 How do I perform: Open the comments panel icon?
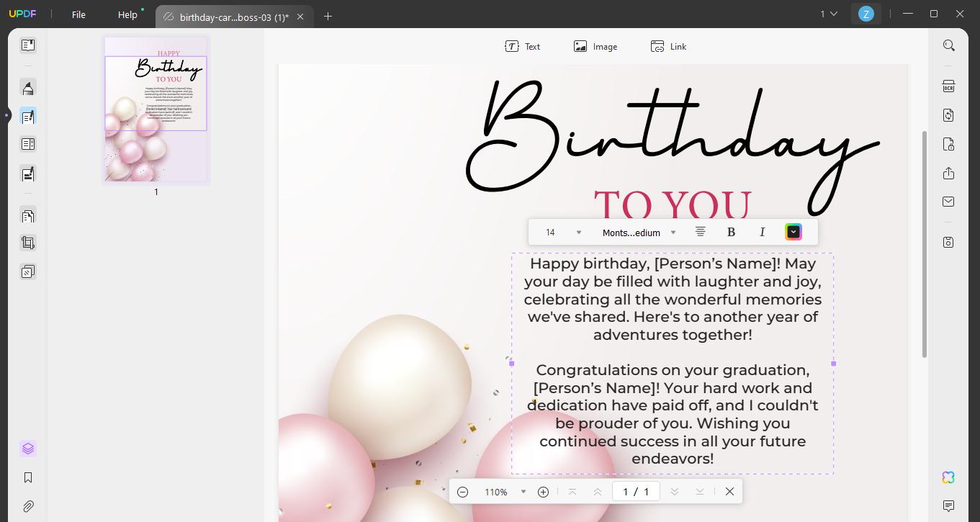click(x=948, y=506)
